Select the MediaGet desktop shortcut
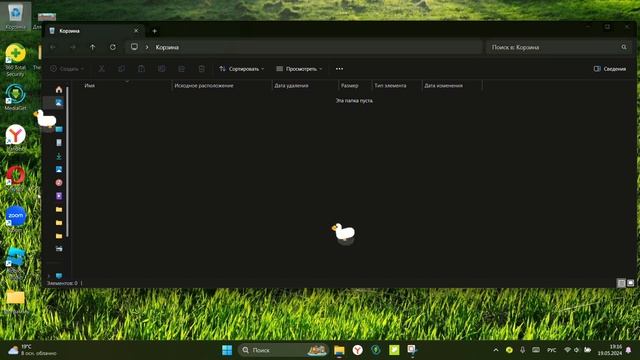This screenshot has width=640, height=360. [x=16, y=97]
